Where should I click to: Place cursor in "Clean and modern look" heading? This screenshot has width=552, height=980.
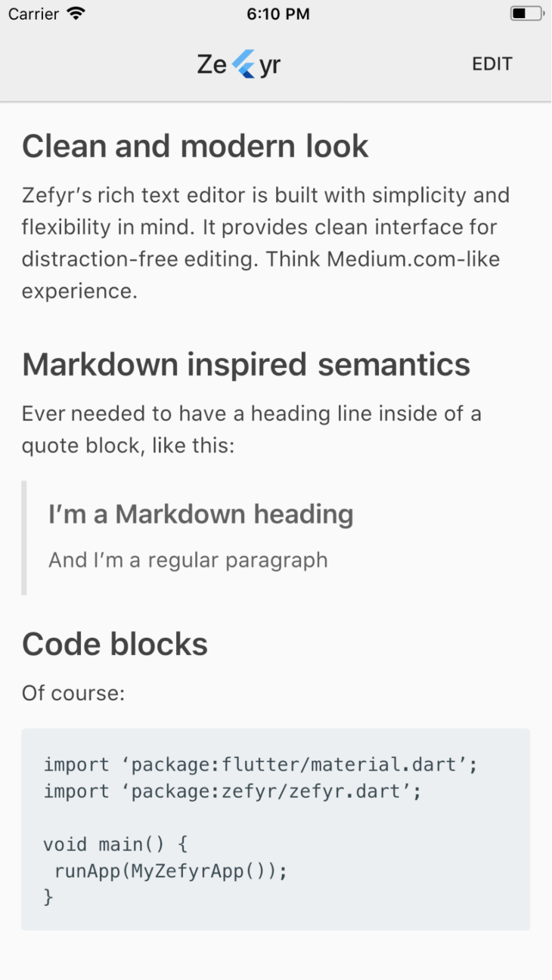pyautogui.click(x=195, y=147)
